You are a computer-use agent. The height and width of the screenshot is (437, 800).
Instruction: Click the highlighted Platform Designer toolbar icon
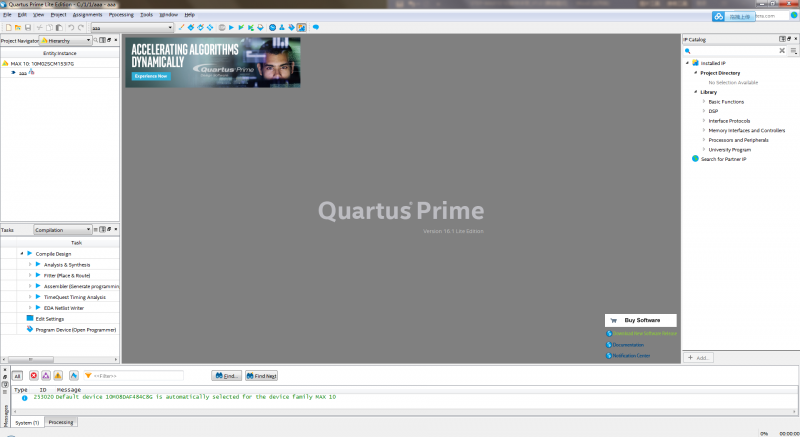pyautogui.click(x=302, y=28)
